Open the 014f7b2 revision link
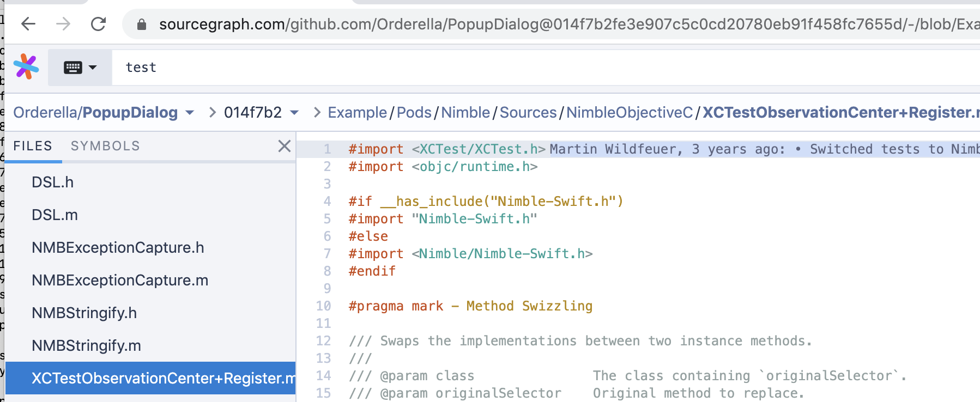The width and height of the screenshot is (980, 402). [x=253, y=112]
